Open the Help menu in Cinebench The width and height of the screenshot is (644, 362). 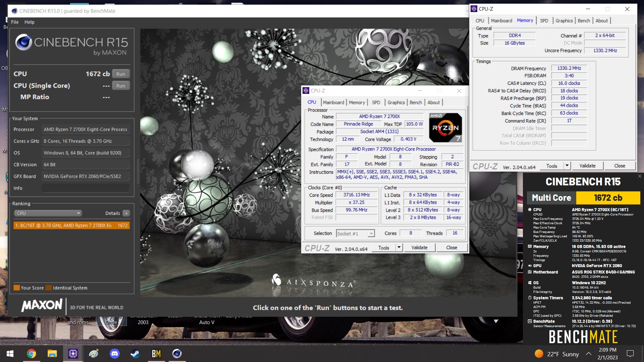click(29, 22)
